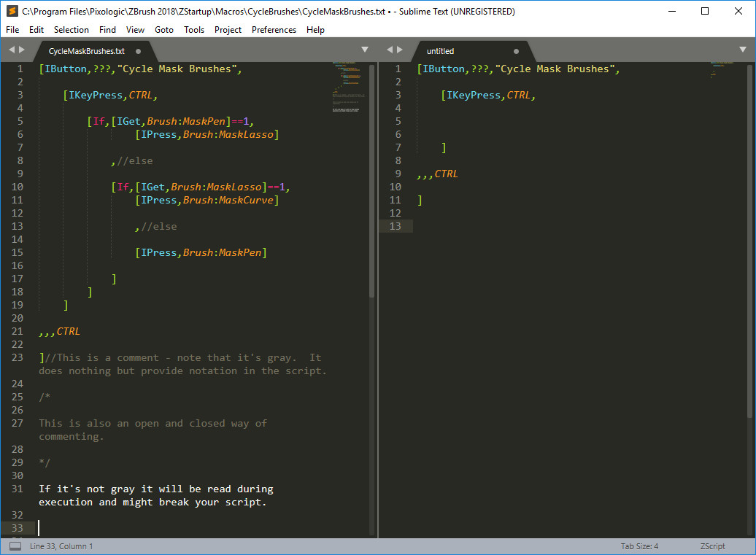This screenshot has width=756, height=555.
Task: Click ,,,CTRL on right pane line 9
Action: [437, 174]
